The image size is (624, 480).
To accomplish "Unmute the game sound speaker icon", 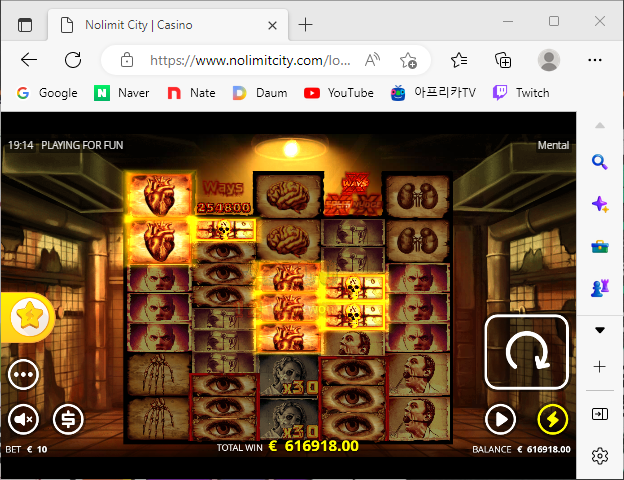I will point(23,419).
